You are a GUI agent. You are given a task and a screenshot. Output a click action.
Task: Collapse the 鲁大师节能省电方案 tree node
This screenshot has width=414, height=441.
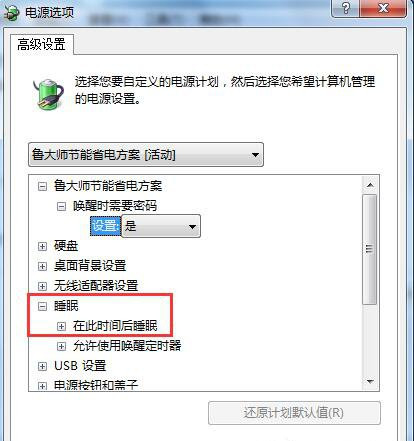click(x=42, y=186)
